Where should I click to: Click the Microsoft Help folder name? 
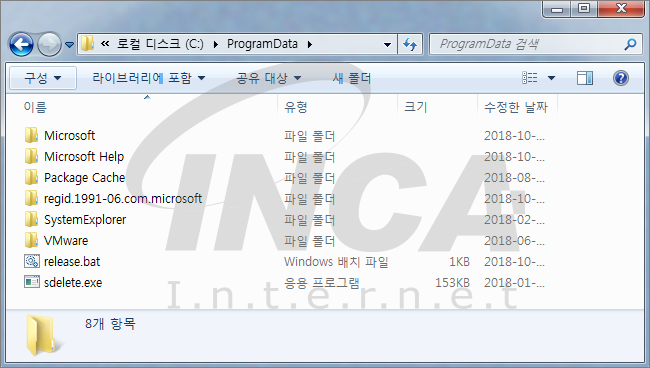tap(84, 157)
